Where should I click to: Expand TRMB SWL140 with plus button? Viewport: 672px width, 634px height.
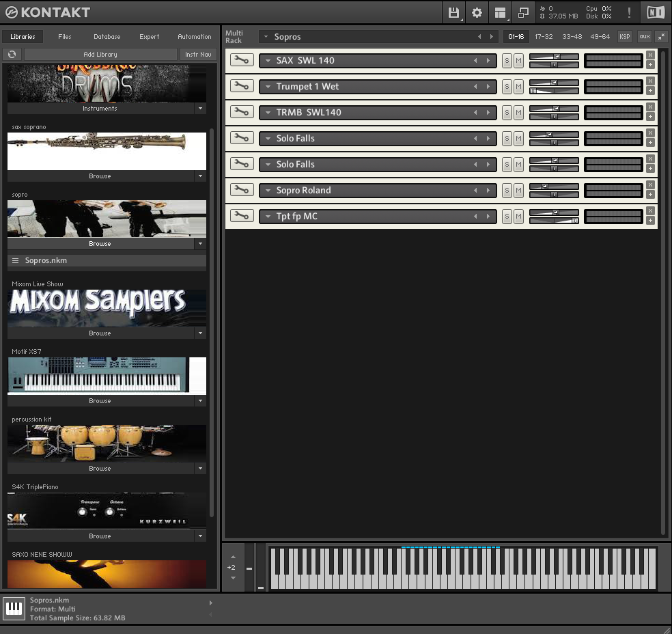tap(650, 117)
